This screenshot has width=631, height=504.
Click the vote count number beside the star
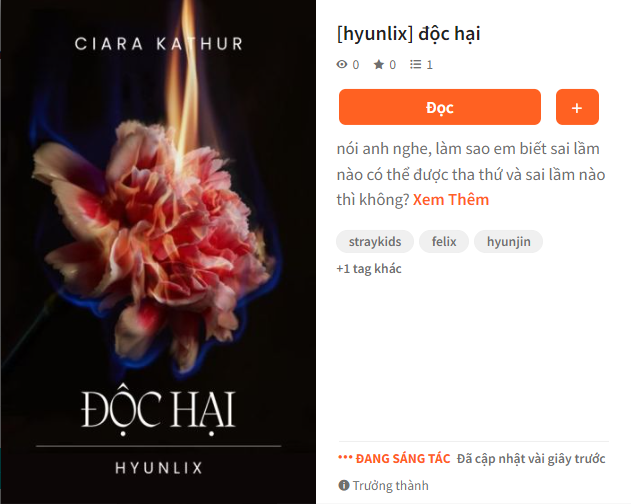point(392,65)
